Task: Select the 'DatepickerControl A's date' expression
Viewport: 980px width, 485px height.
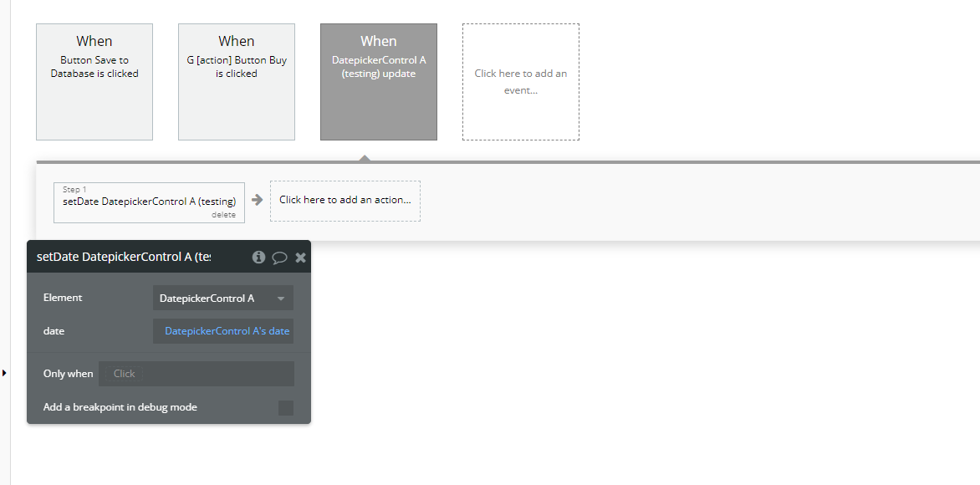Action: 222,330
